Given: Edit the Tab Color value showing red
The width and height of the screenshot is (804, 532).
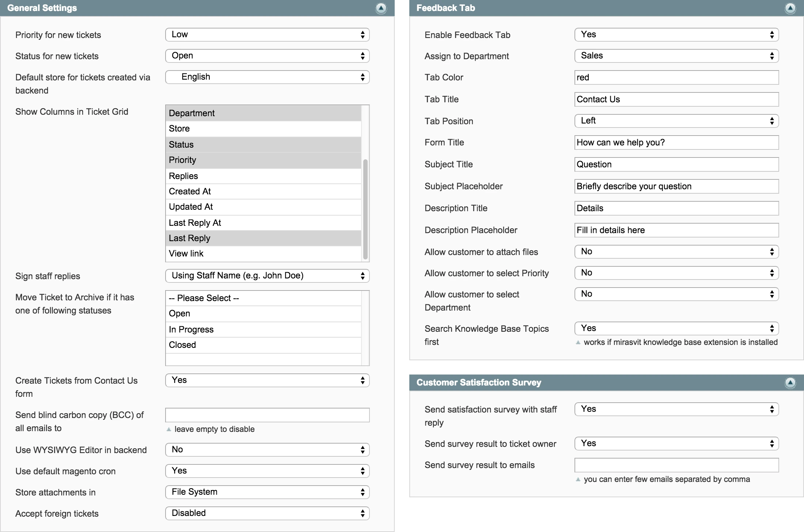Looking at the screenshot, I should point(676,77).
